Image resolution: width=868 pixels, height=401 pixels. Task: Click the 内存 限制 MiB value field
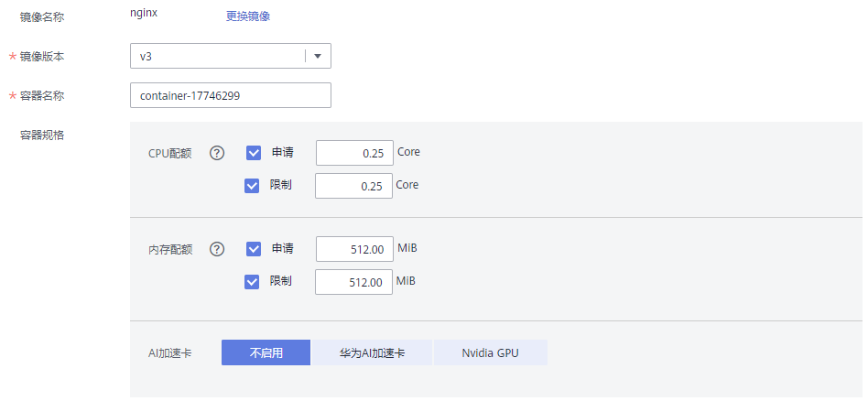click(353, 282)
